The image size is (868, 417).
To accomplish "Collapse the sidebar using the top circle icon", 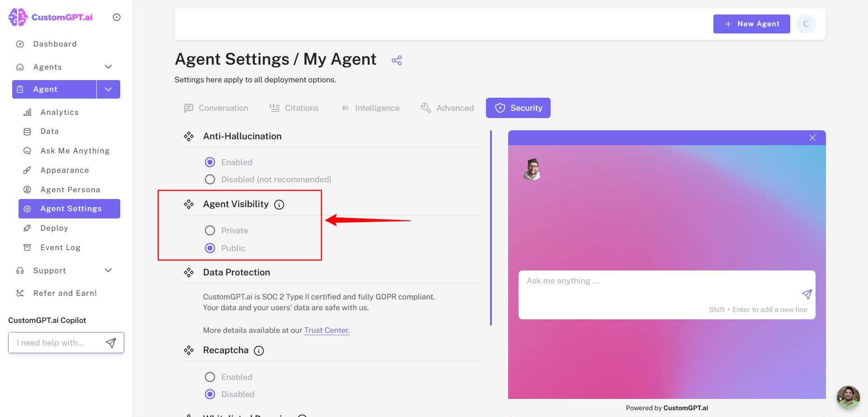I will [117, 17].
